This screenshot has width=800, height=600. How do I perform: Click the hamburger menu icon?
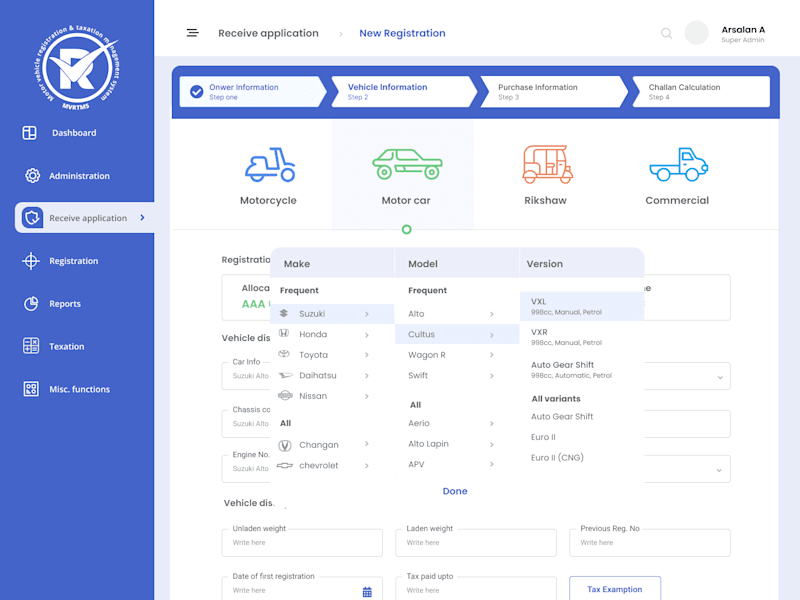pos(192,33)
